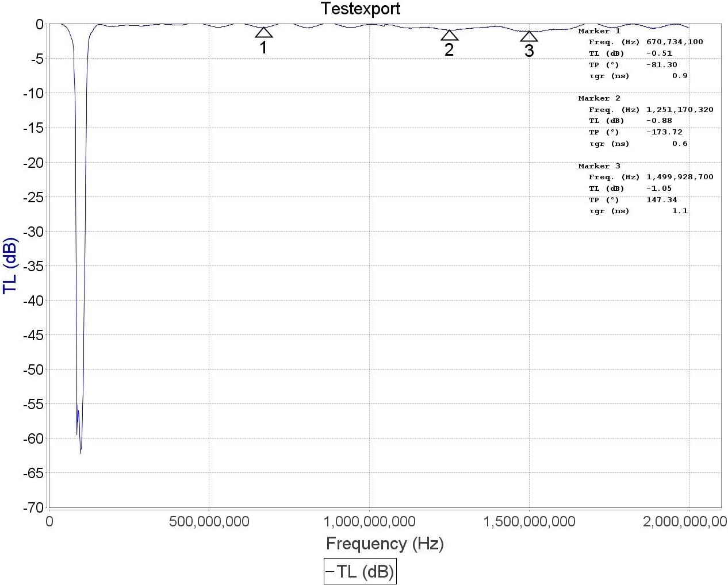Click marker 3 triangle on the trace
The height and width of the screenshot is (585, 728).
(x=529, y=36)
